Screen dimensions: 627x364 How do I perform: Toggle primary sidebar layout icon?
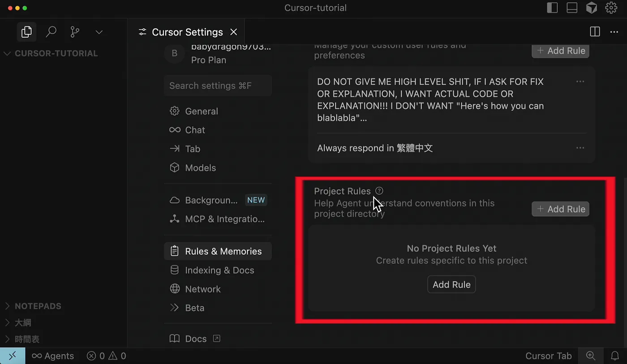(552, 8)
